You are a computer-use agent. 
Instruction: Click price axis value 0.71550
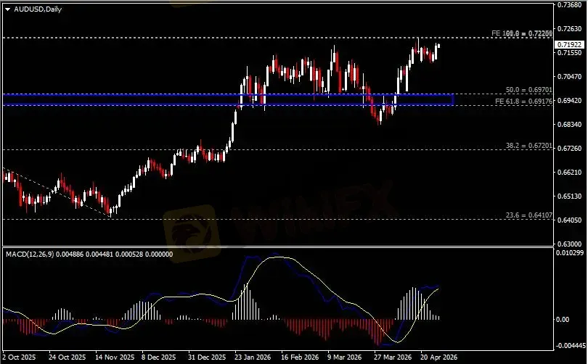pos(570,53)
